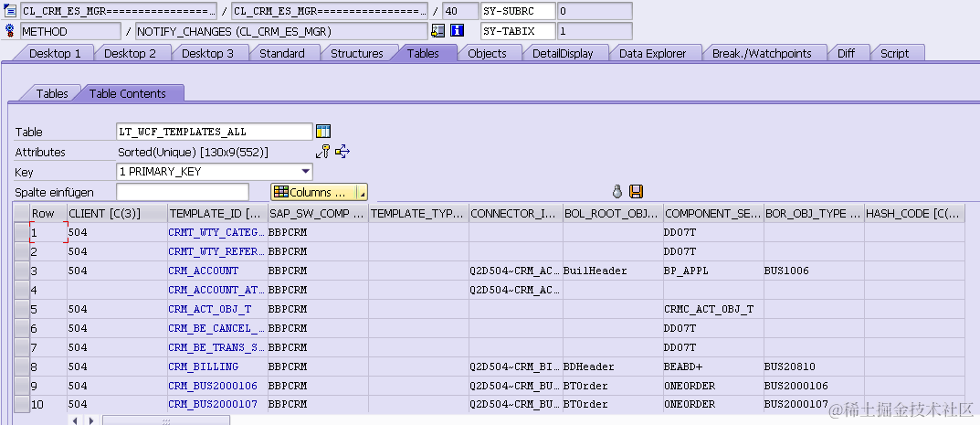Viewport: 980px width, 425px height.
Task: Open the Columns button dropdown arrow
Action: tap(362, 193)
